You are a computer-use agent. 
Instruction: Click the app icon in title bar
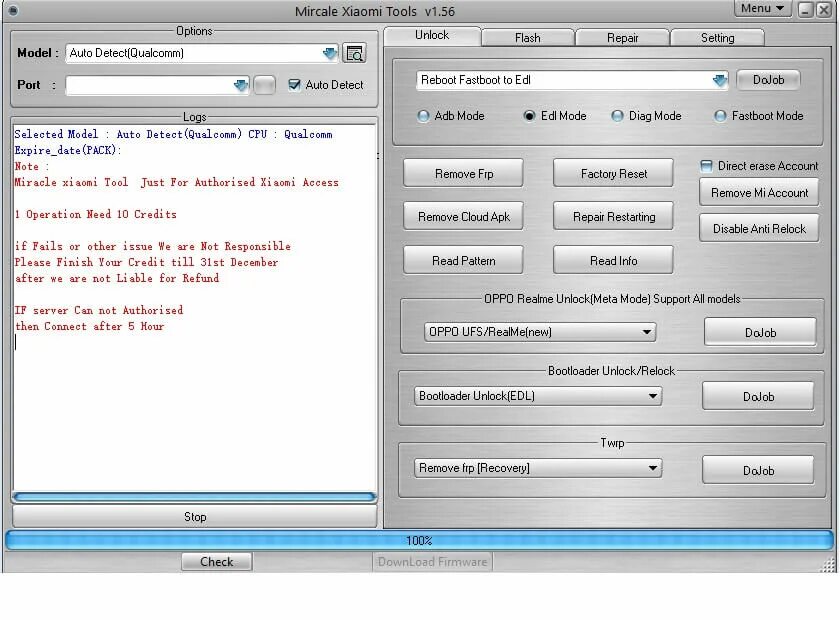(x=13, y=10)
